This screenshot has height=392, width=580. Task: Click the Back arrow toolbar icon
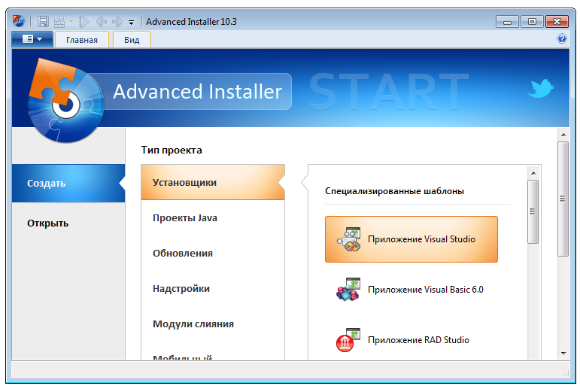point(101,22)
